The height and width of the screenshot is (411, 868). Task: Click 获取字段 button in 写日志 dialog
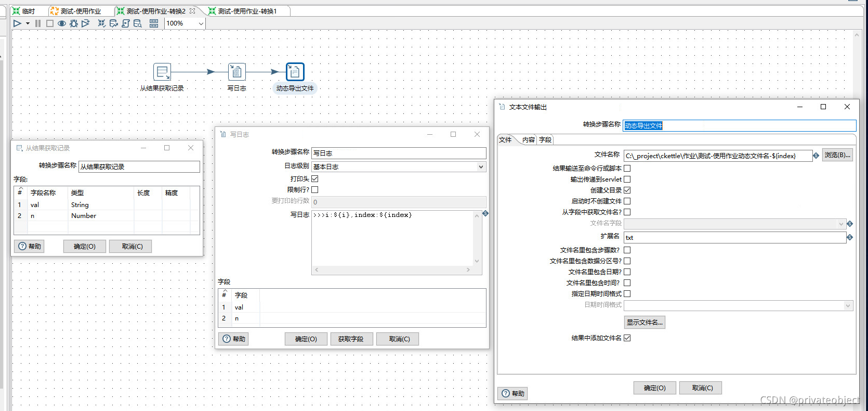[351, 339]
